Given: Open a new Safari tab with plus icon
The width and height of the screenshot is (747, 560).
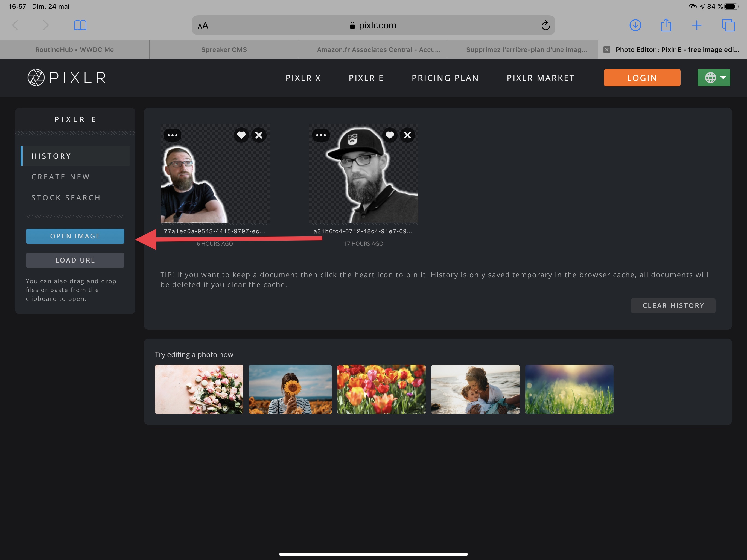Looking at the screenshot, I should [696, 25].
